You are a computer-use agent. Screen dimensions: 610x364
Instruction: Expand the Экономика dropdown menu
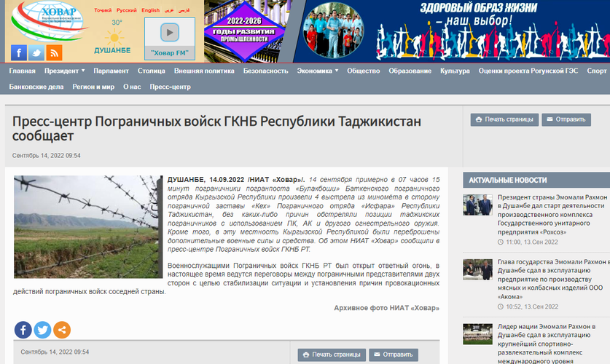[318, 71]
